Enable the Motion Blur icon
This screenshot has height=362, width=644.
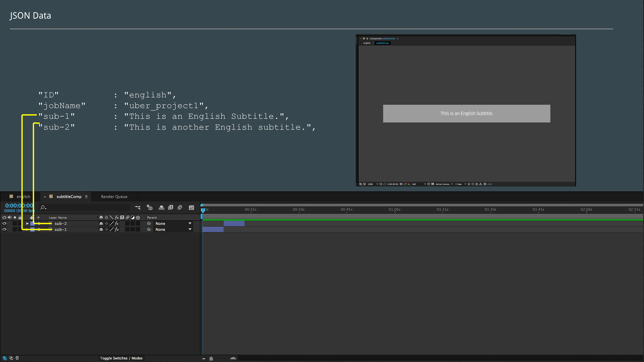click(x=180, y=207)
